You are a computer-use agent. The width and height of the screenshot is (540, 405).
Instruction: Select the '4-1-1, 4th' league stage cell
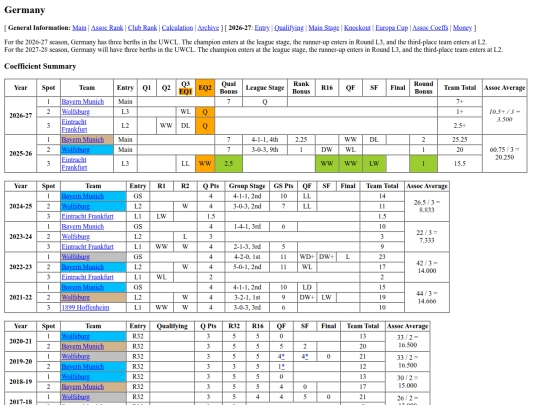(265, 139)
